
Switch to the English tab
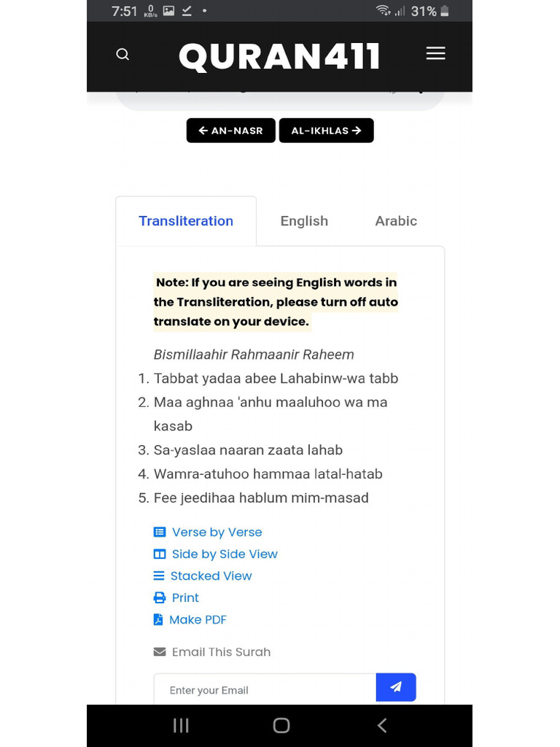pos(304,221)
